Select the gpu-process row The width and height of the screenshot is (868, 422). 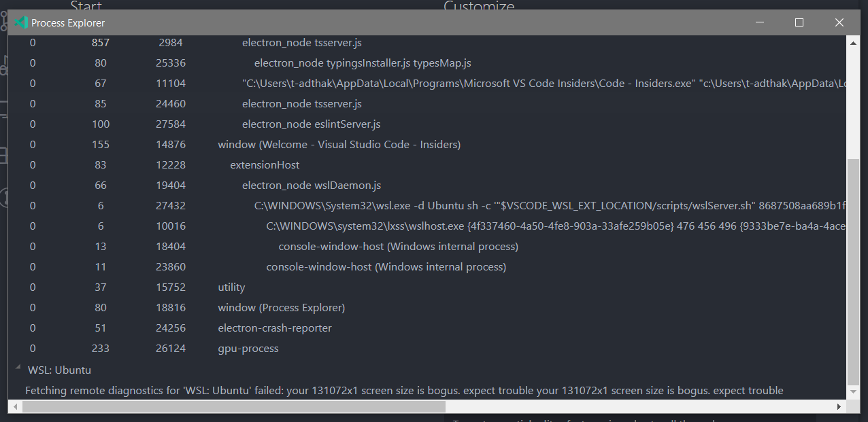pos(428,349)
